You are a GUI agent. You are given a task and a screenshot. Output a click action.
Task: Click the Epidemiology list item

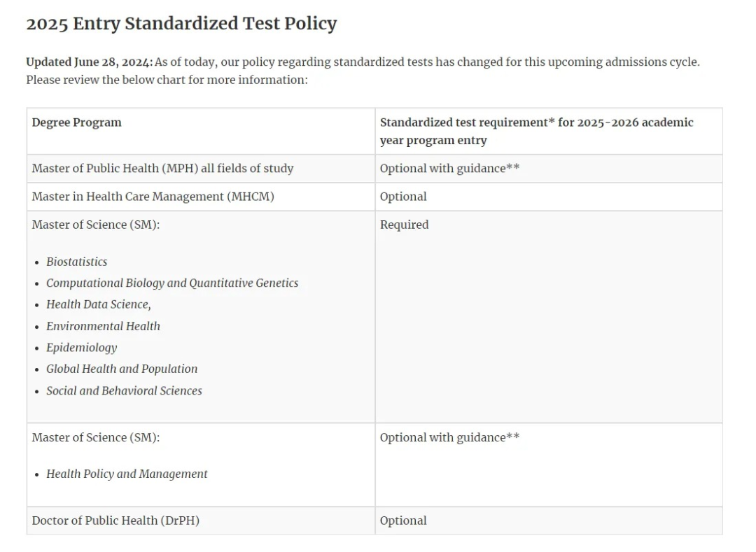81,348
